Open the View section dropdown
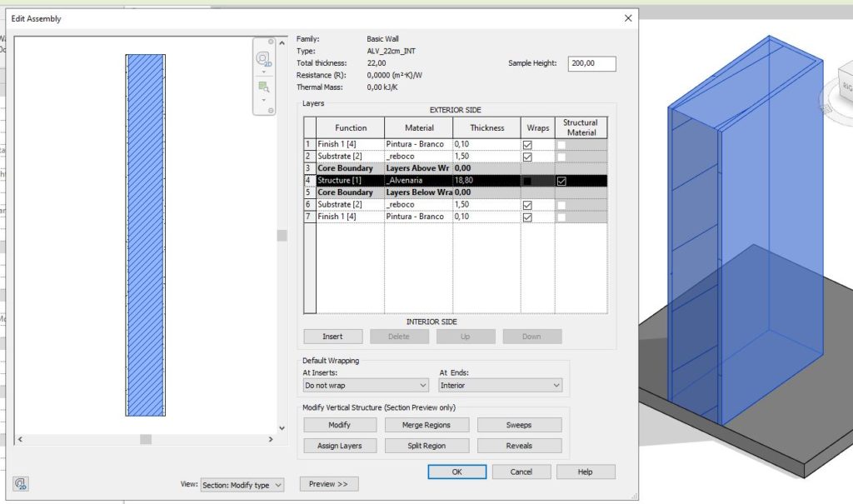This screenshot has width=853, height=504. tap(242, 485)
